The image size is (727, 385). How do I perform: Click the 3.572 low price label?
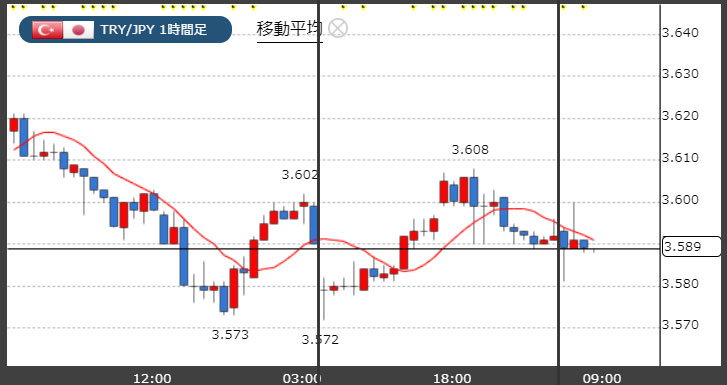click(320, 340)
